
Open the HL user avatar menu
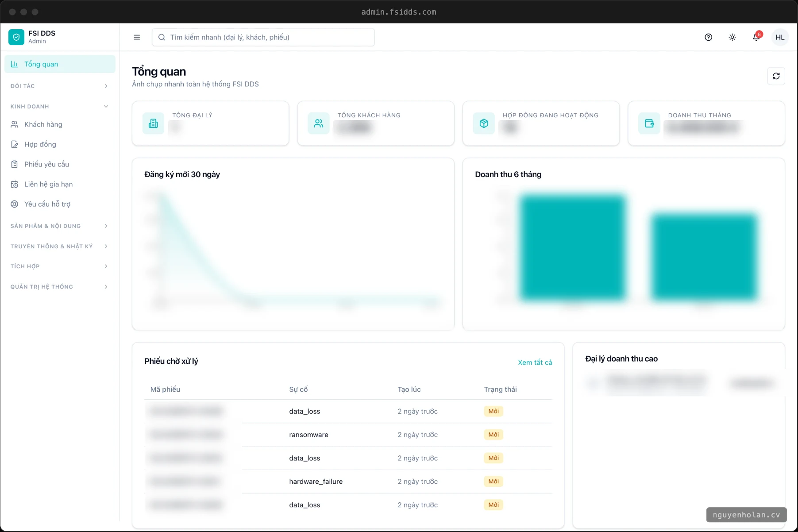point(780,37)
